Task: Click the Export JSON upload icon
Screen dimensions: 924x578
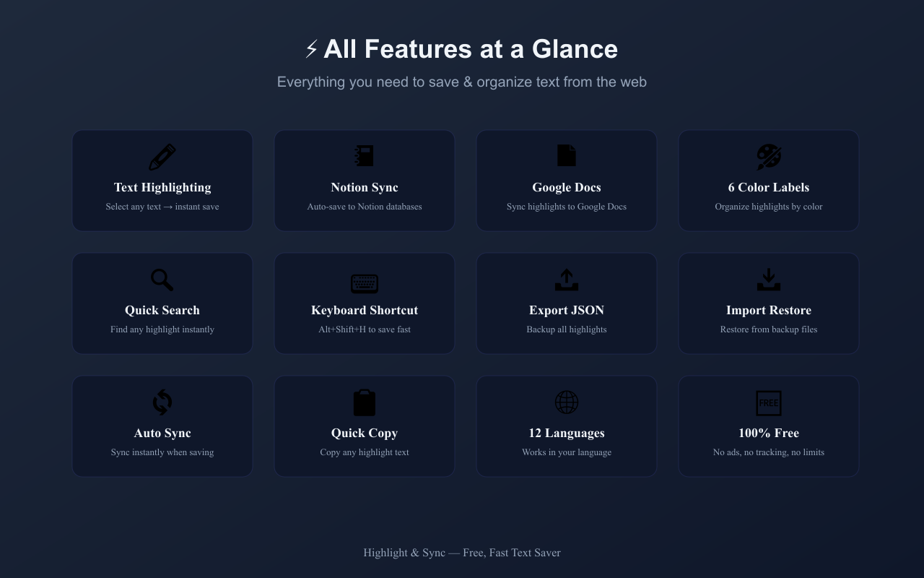Action: (567, 280)
